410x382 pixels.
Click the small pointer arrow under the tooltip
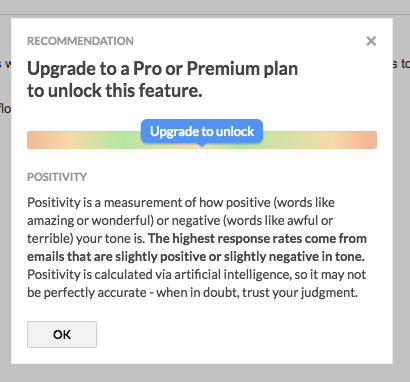(202, 145)
